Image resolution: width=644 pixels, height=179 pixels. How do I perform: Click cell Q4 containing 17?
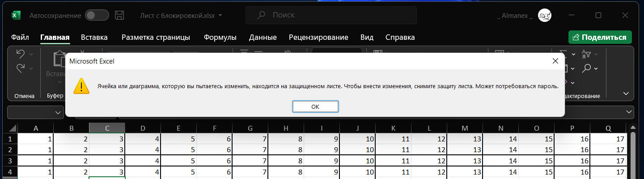coord(608,171)
